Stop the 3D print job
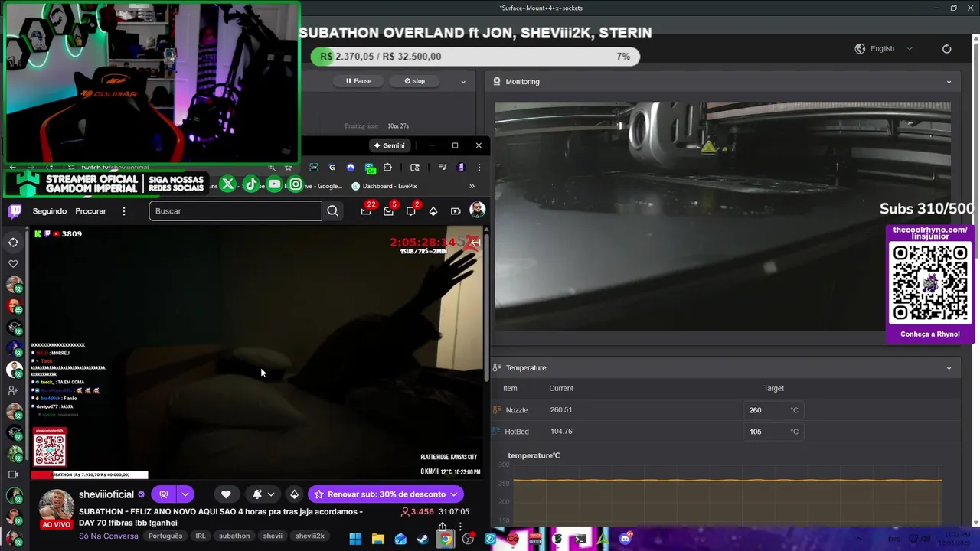980x551 pixels. [414, 81]
